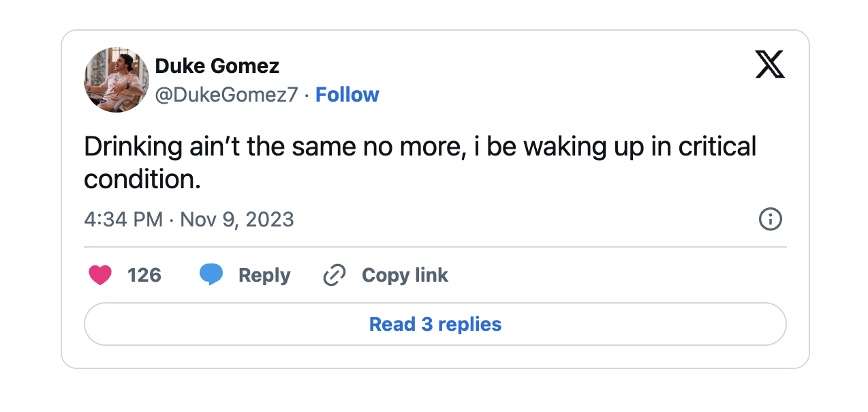The image size is (868, 412).
Task: Click Follow to follow @DukeGomez7
Action: 347,94
